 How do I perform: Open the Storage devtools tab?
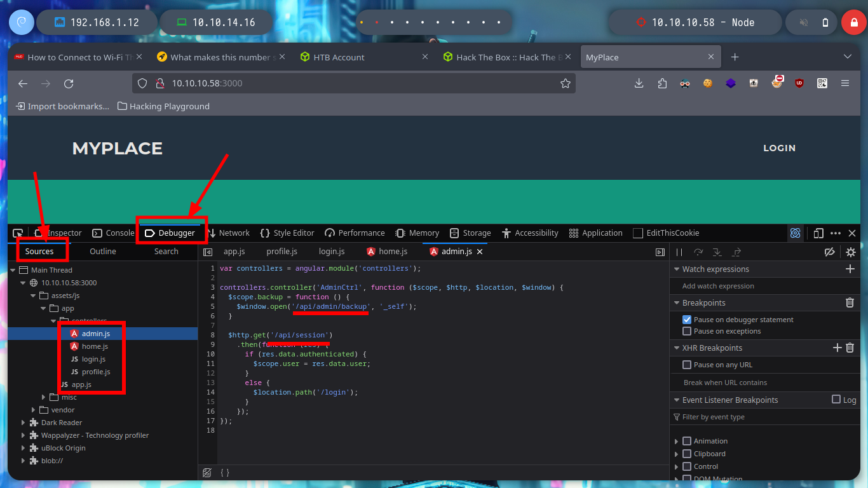pos(470,233)
